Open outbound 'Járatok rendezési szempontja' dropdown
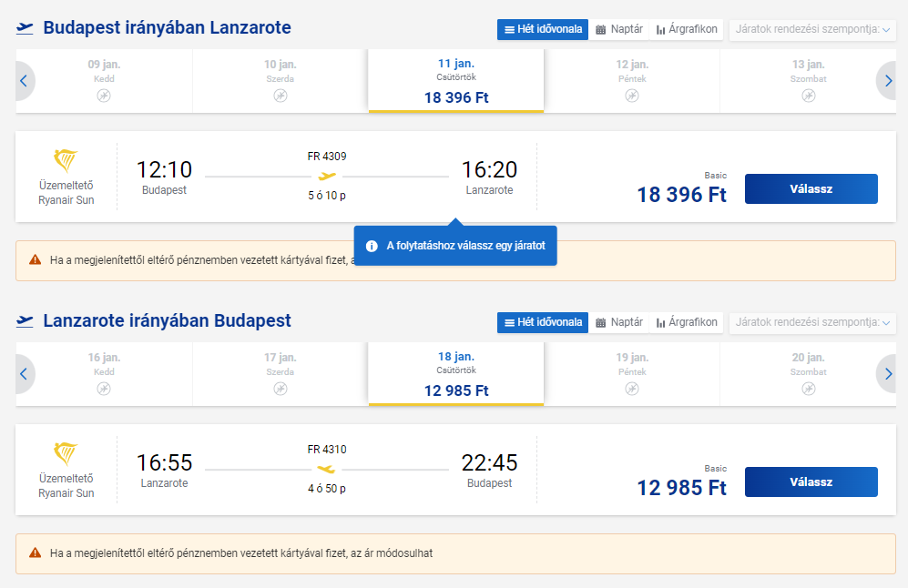The image size is (908, 588). click(812, 29)
